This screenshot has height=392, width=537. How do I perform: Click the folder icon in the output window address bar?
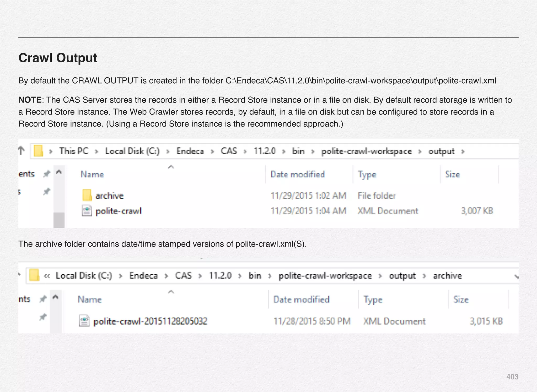(x=39, y=151)
